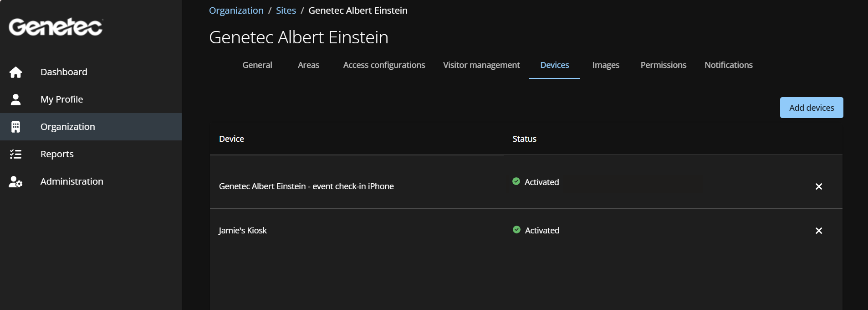Click the Organization building icon
868x310 pixels.
pyautogui.click(x=15, y=127)
